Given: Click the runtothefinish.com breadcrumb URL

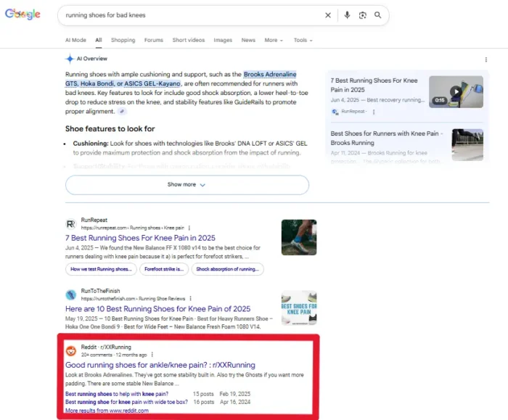Looking at the screenshot, I should (x=133, y=299).
